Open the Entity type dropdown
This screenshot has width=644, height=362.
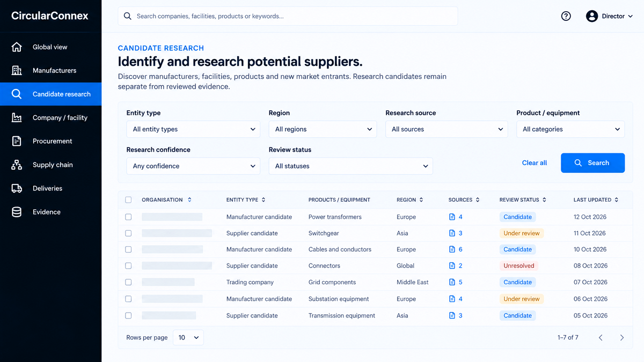(193, 129)
